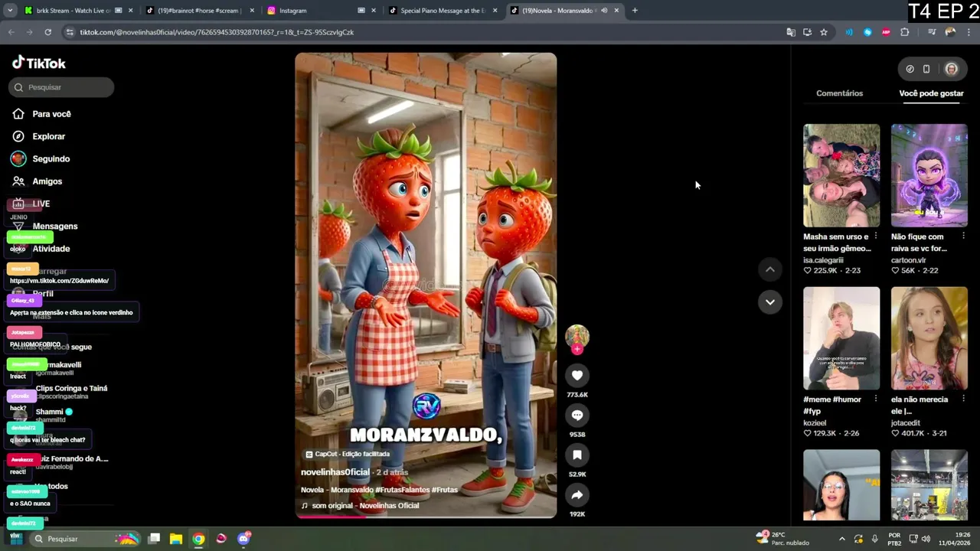This screenshot has height=551, width=980.
Task: Seek on video progress bar
Action: (426, 517)
